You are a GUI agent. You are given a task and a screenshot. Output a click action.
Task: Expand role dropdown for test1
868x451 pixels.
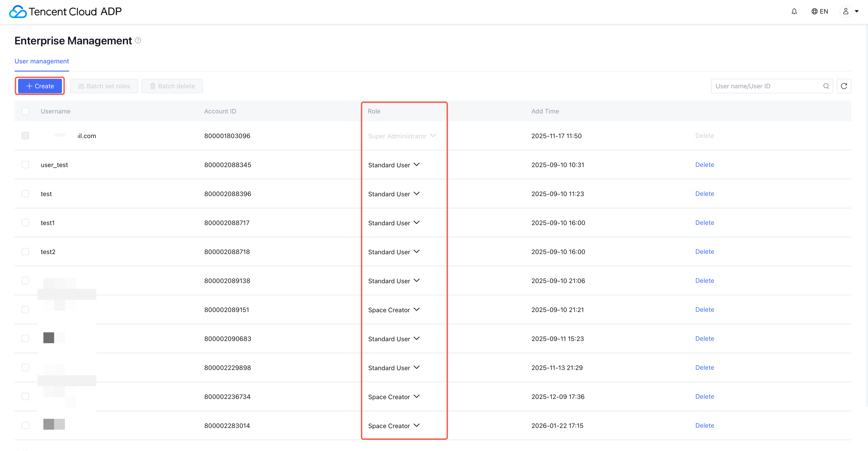click(394, 223)
